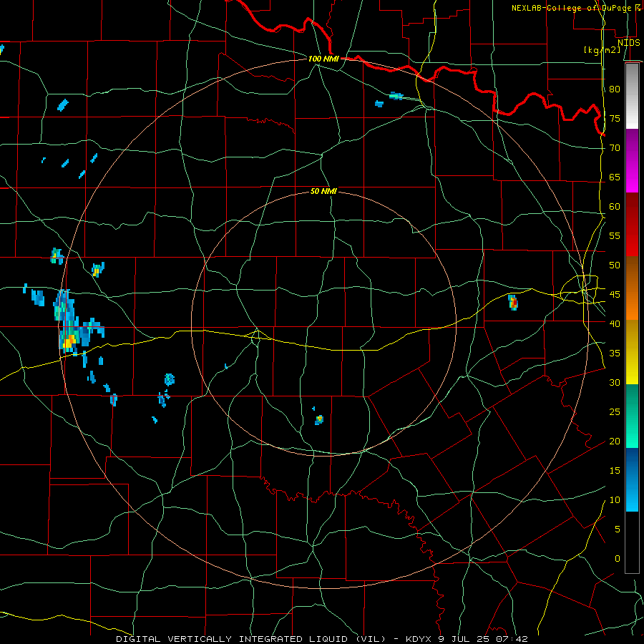Select the green segment of color bar
The width and height of the screenshot is (644, 644).
[632, 416]
